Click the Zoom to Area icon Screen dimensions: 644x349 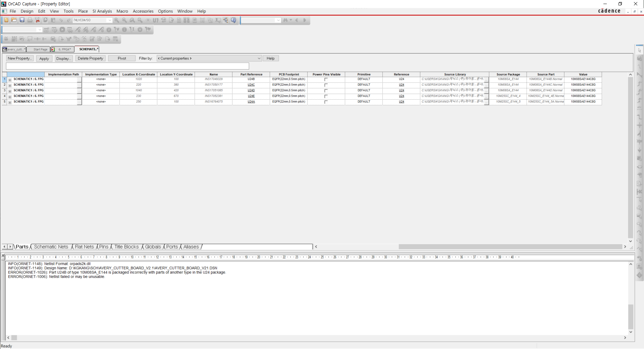pos(132,20)
